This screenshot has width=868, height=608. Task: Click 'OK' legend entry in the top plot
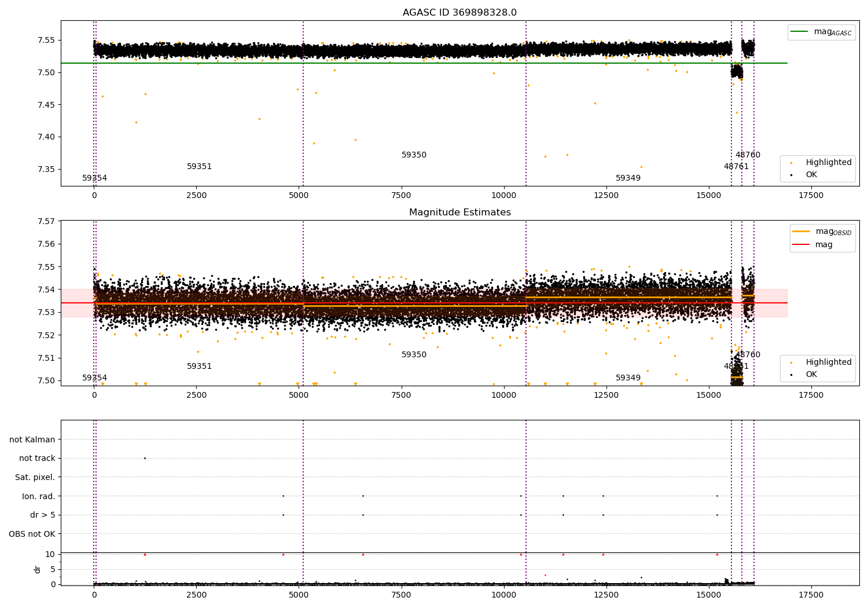pos(804,175)
